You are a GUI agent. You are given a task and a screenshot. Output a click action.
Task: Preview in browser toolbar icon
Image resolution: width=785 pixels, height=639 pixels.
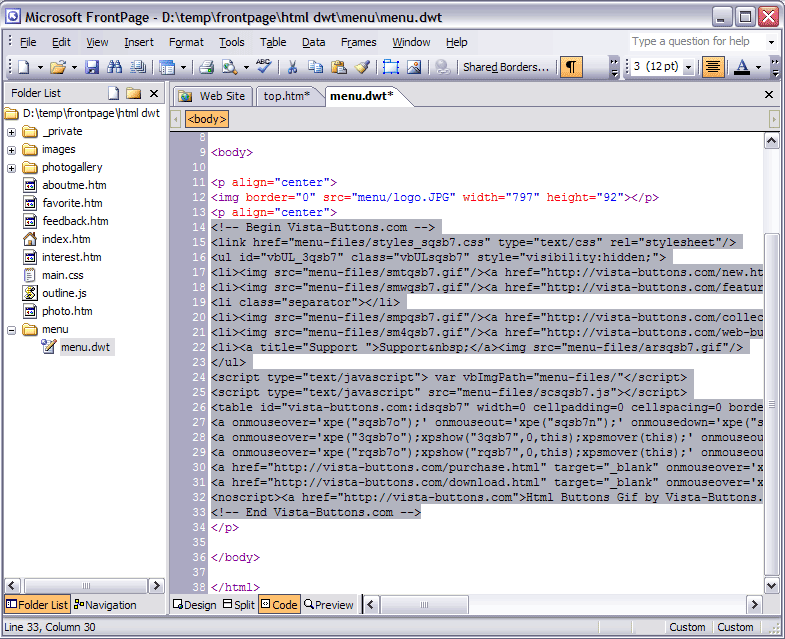[230, 67]
